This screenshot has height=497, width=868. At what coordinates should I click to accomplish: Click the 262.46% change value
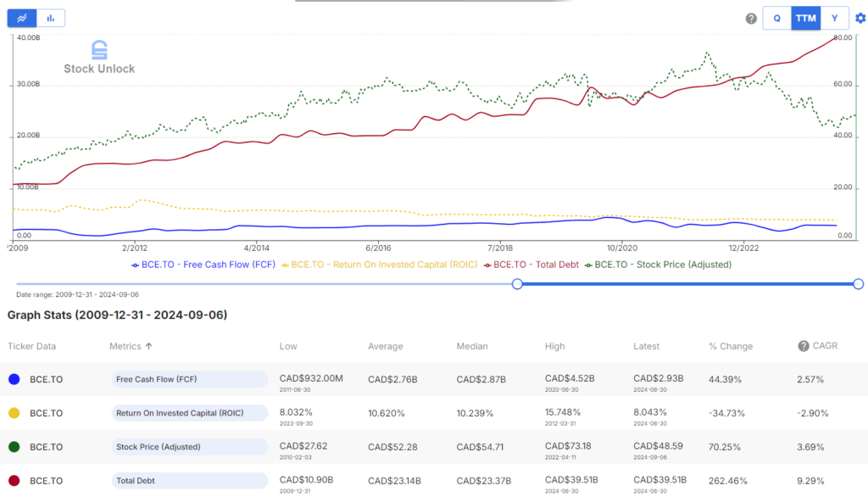tap(728, 481)
